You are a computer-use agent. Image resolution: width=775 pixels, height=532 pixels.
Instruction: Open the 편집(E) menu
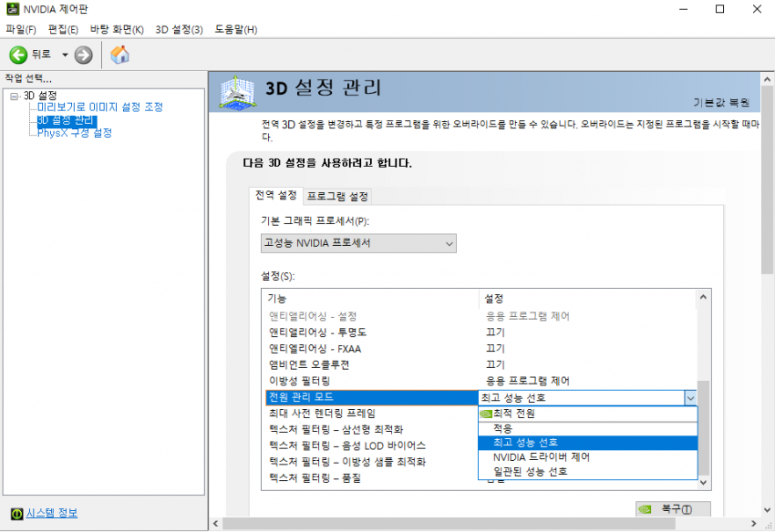click(63, 30)
